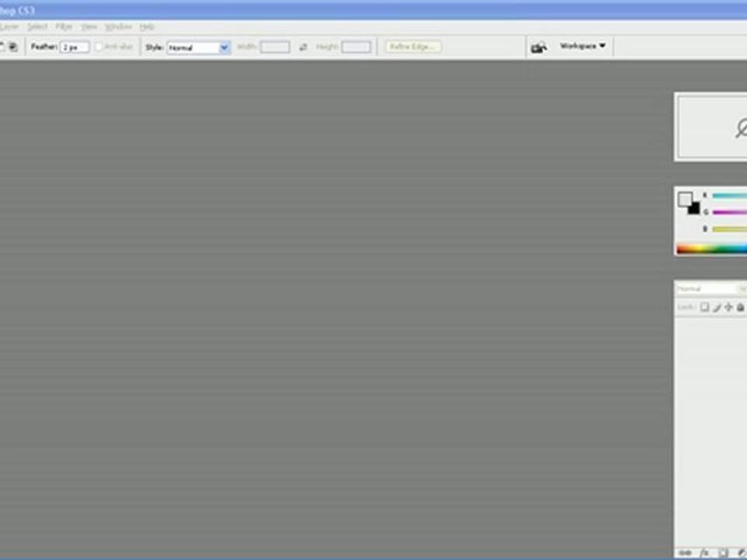The height and width of the screenshot is (560, 747).
Task: Click the Refine Edge button
Action: tap(413, 47)
